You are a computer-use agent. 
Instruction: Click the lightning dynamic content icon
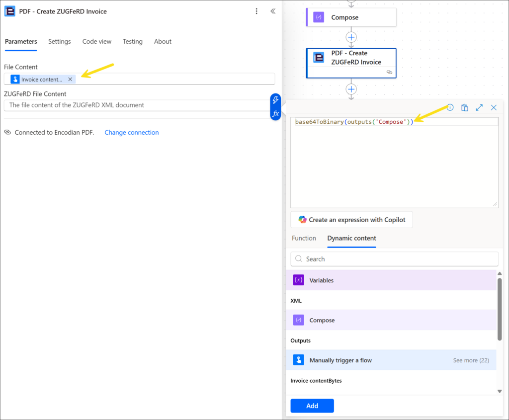click(x=276, y=100)
